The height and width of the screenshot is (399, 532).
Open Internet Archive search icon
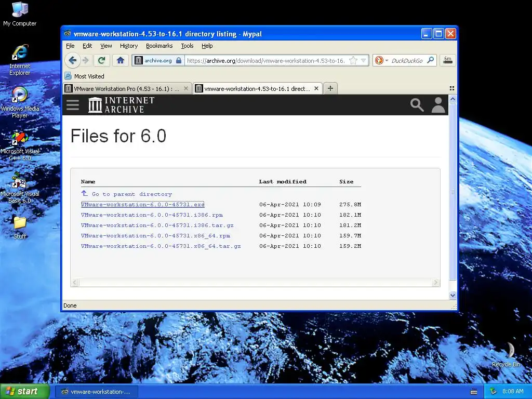(x=417, y=105)
